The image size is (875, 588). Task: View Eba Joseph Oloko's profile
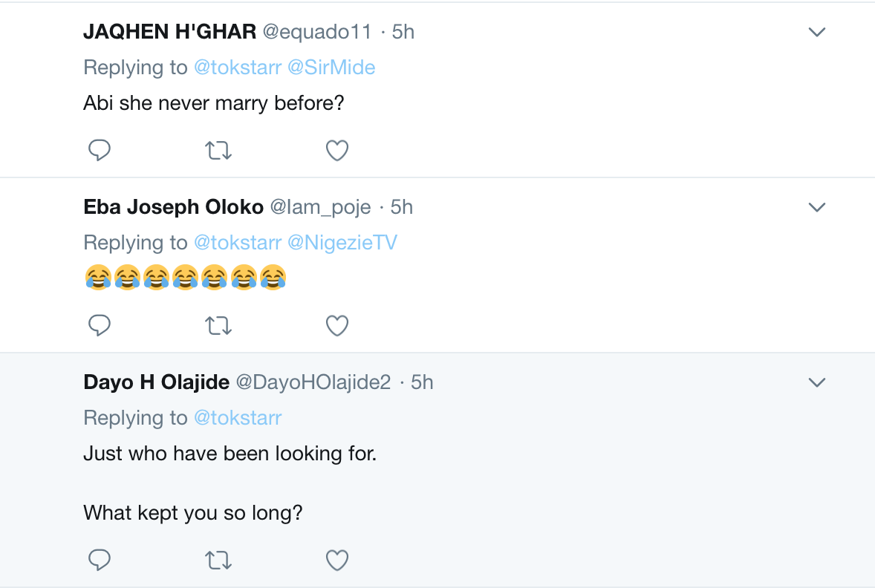pyautogui.click(x=173, y=207)
